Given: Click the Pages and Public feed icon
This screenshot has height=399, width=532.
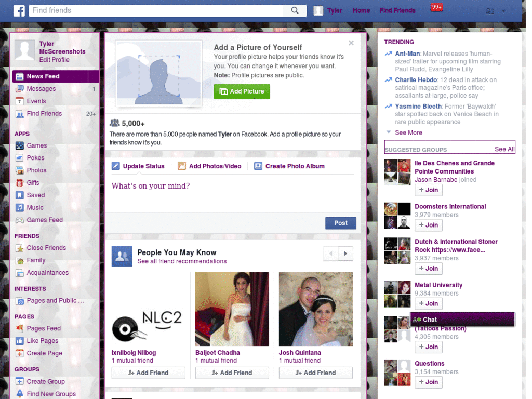Looking at the screenshot, I should click(x=20, y=301).
